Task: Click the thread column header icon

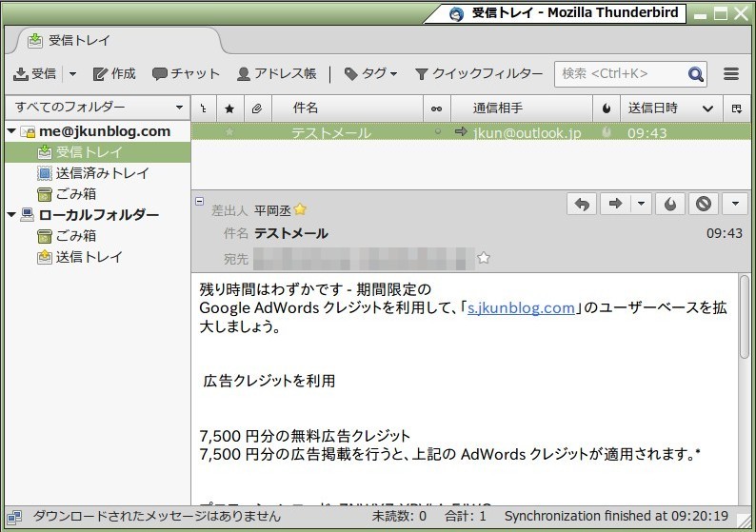Action: (204, 108)
